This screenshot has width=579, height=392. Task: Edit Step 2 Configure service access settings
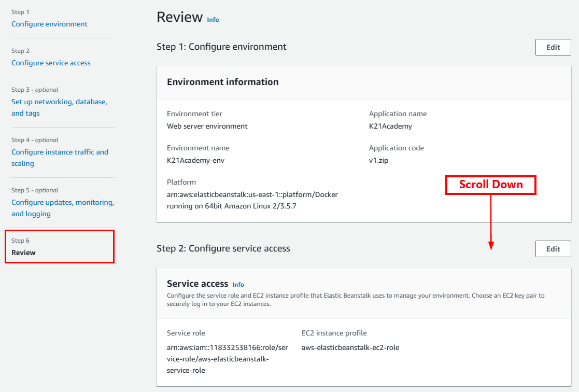point(553,249)
